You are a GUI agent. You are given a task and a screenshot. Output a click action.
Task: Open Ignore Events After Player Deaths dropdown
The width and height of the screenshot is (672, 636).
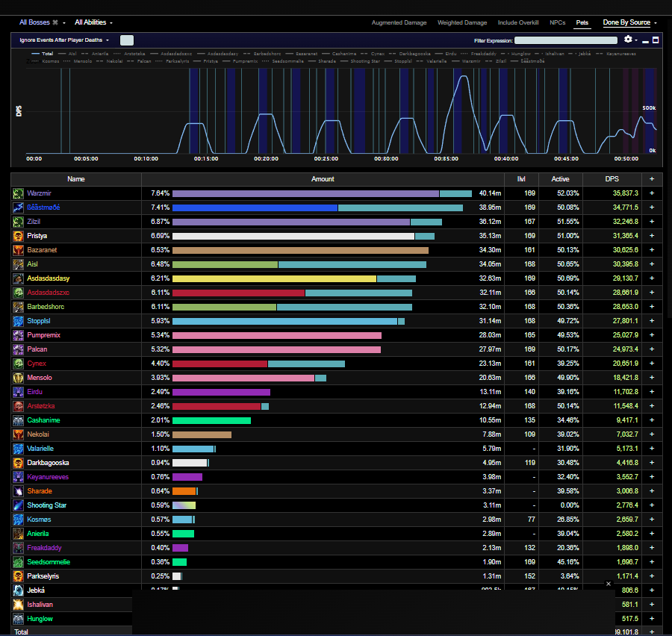pyautogui.click(x=64, y=40)
